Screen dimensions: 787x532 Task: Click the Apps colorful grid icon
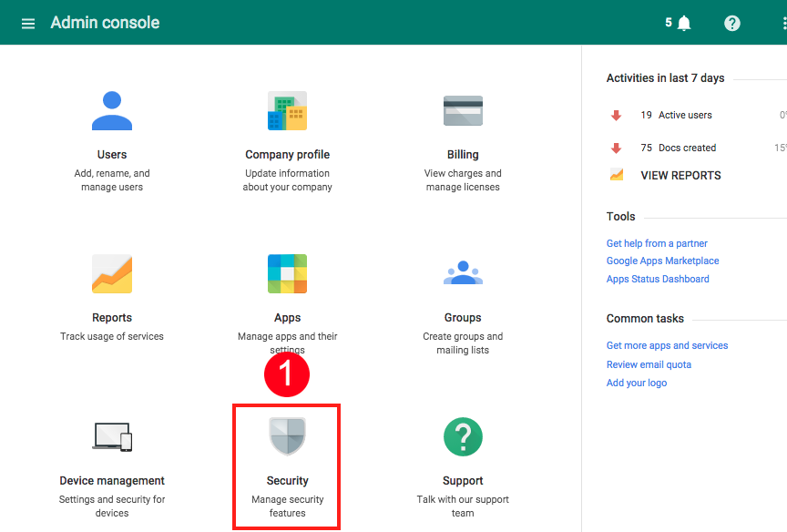pyautogui.click(x=287, y=273)
